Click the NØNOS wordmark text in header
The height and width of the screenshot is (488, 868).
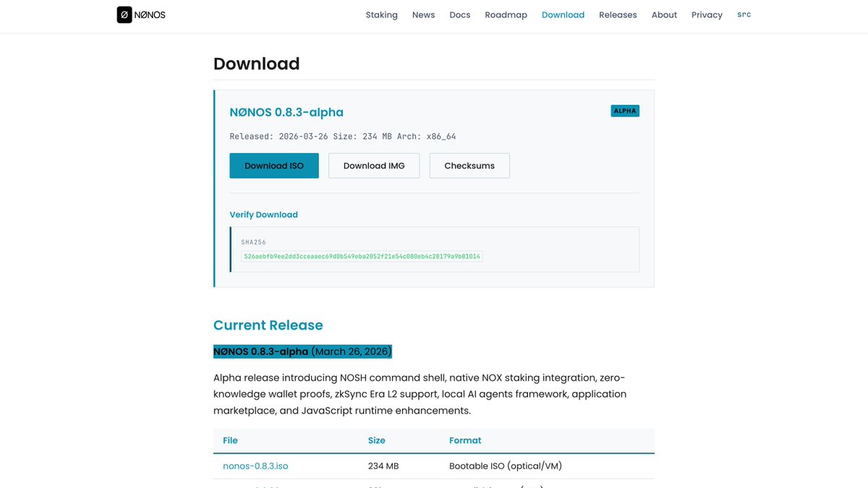point(151,15)
